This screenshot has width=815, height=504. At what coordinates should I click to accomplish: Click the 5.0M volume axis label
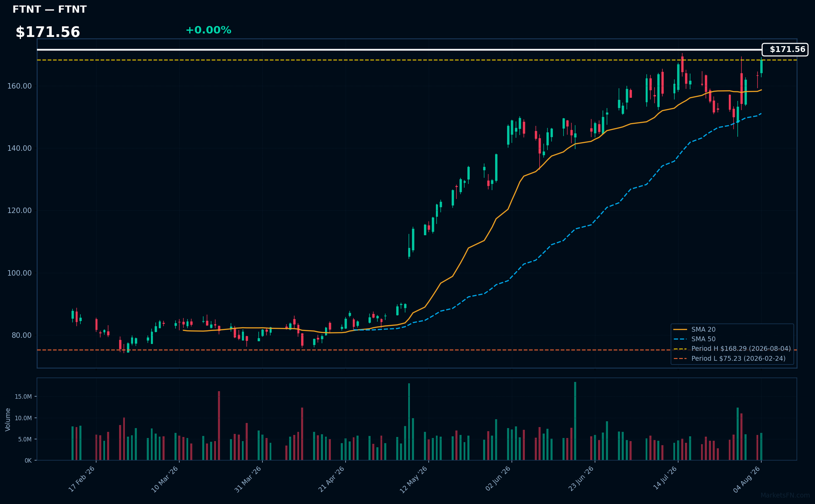point(25,439)
